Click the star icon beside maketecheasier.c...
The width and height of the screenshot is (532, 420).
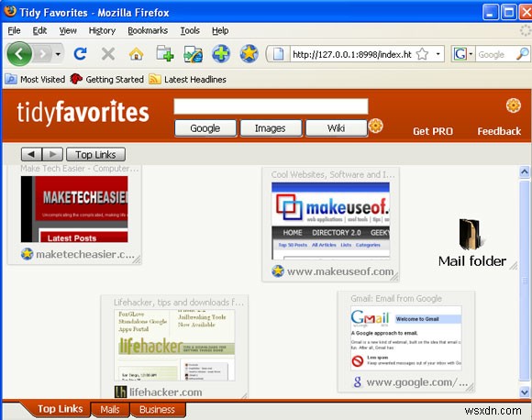[x=27, y=254]
